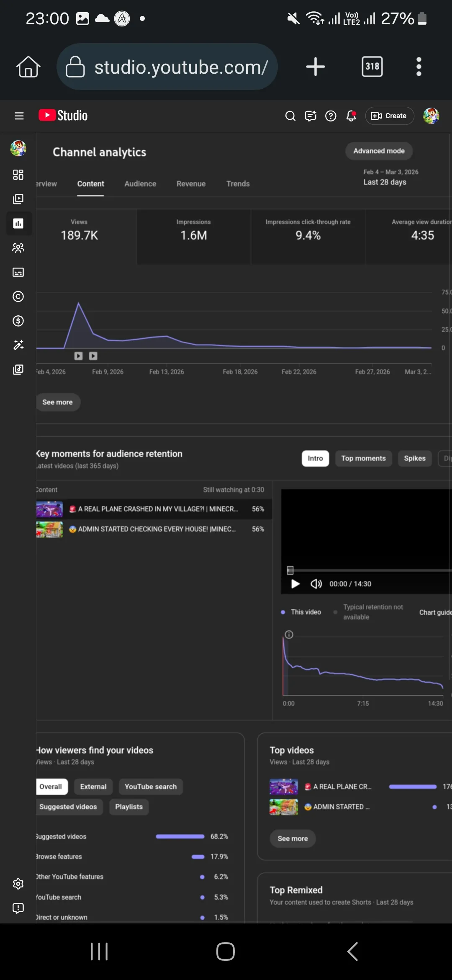Select the YouTube search traffic chip
The image size is (452, 980).
pos(151,787)
